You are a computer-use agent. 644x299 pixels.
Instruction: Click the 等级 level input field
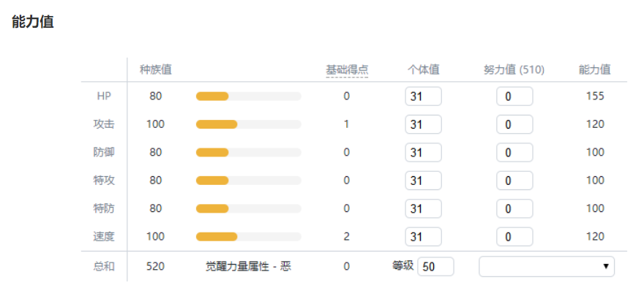coord(435,267)
